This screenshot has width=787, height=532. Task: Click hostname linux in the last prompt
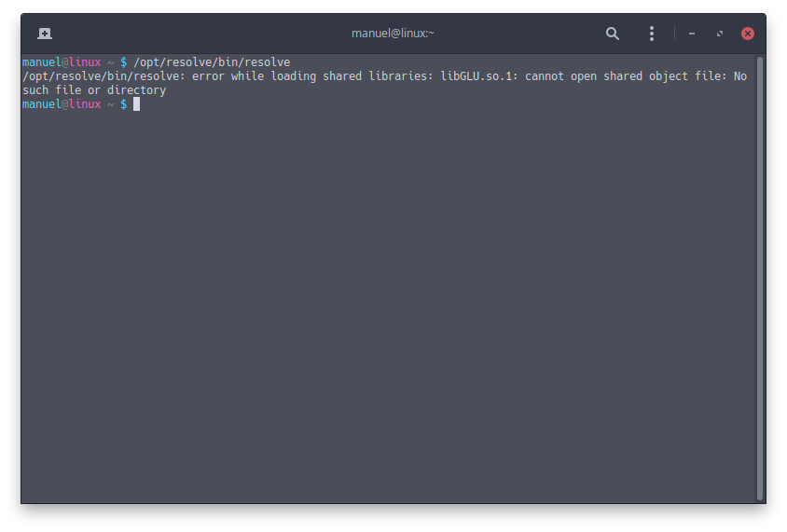point(85,104)
